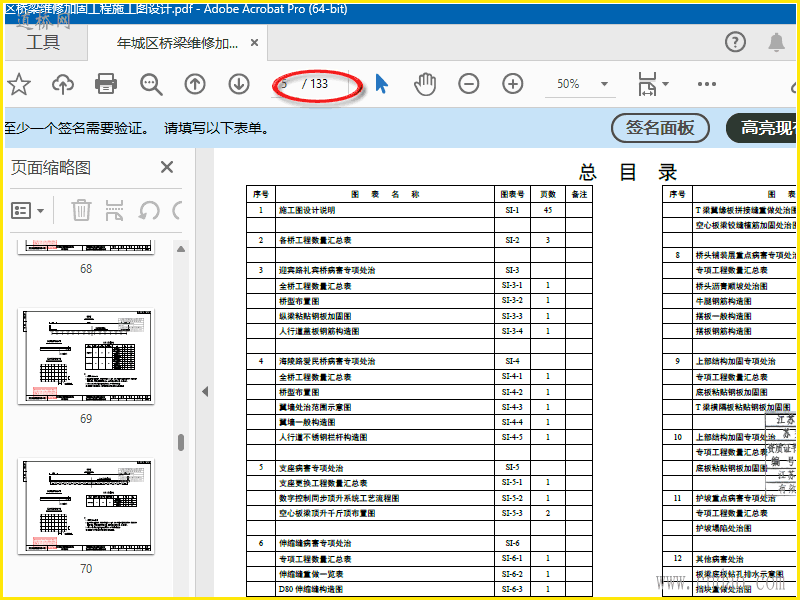
Task: Click the delete pages trash icon
Action: [81, 210]
